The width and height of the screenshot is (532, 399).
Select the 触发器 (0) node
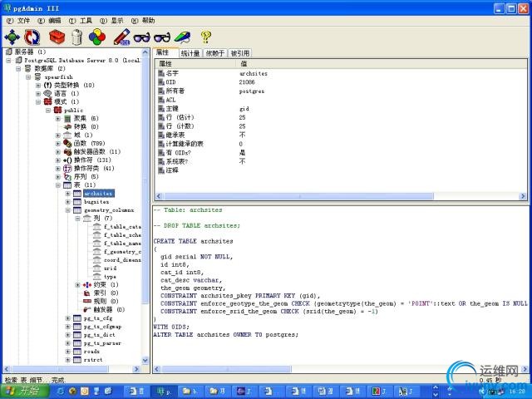coord(109,309)
